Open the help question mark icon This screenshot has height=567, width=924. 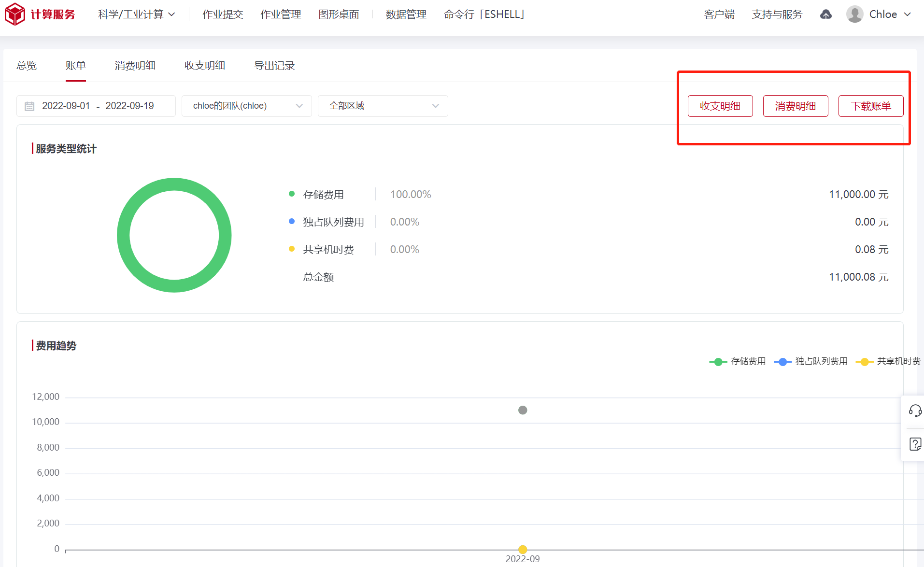coord(915,444)
